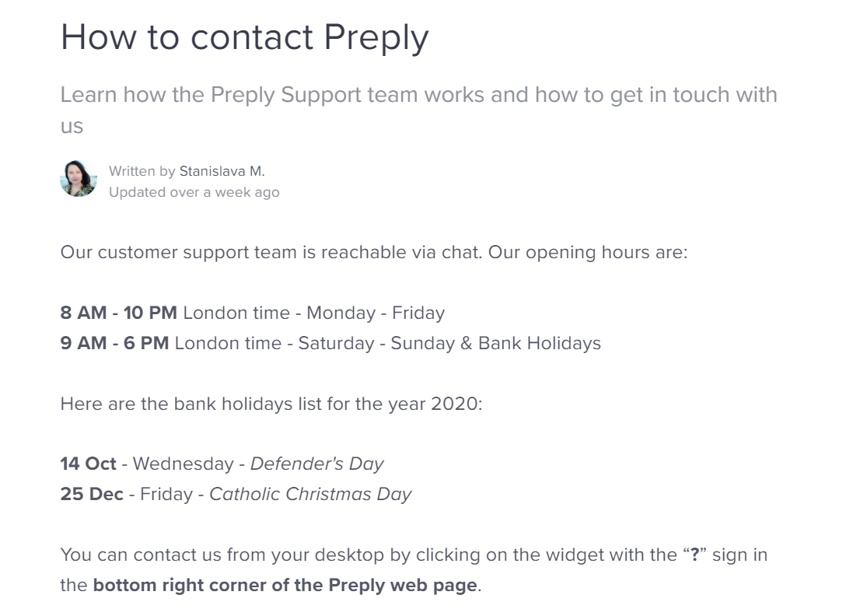Click the bold question mark sign text
This screenshot has width=867, height=616.
tap(695, 555)
